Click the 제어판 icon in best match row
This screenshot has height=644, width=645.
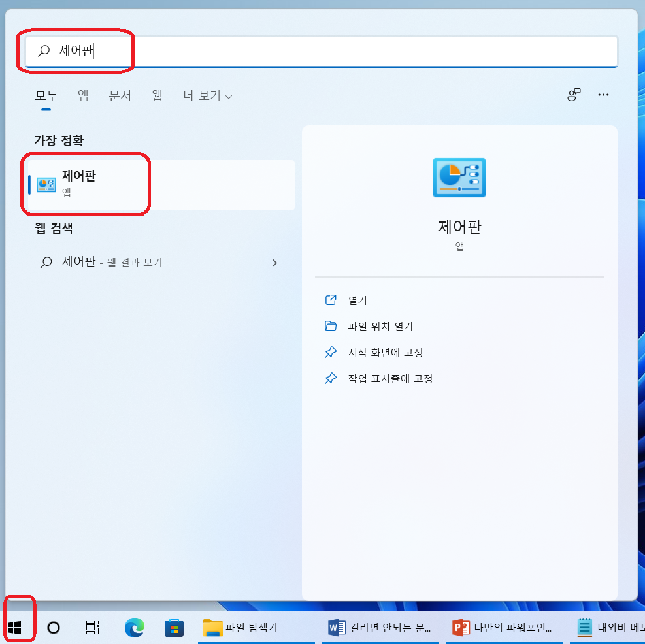coord(46,185)
